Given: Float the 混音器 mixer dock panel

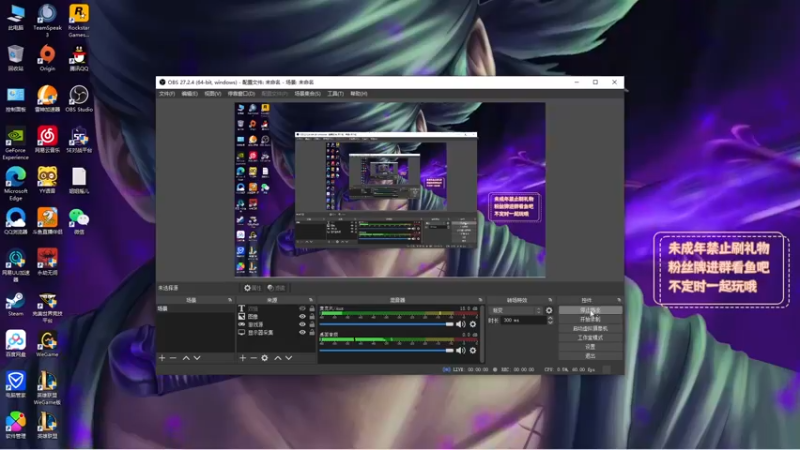Looking at the screenshot, I should [x=480, y=300].
